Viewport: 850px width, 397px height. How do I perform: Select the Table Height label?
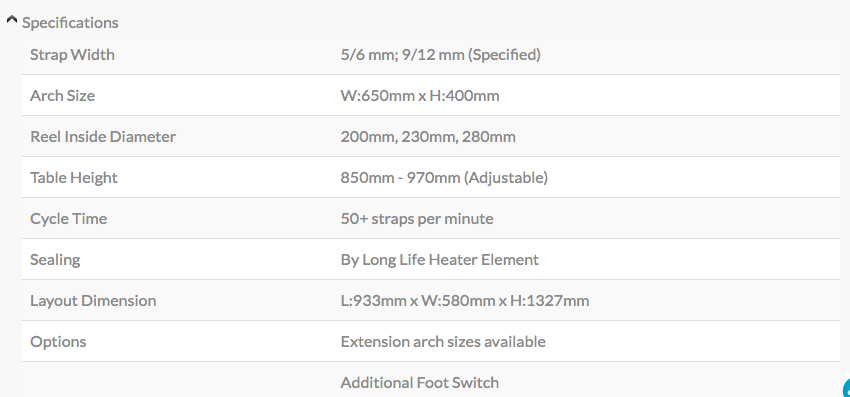pyautogui.click(x=74, y=178)
